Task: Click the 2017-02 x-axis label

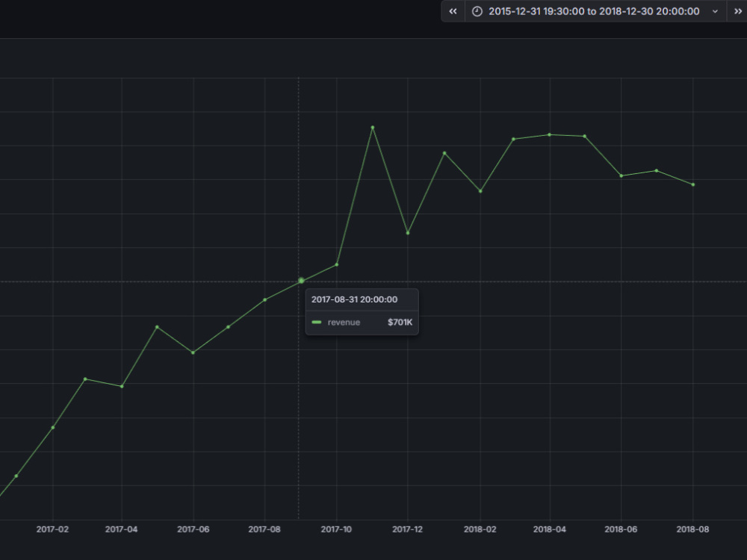Action: click(52, 529)
